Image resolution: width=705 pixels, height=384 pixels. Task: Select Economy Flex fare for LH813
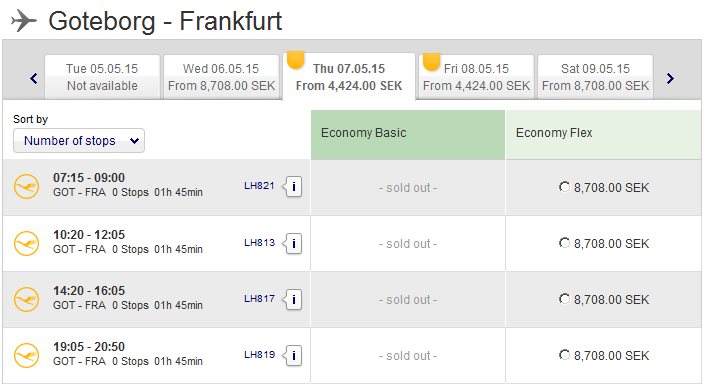pyautogui.click(x=564, y=243)
